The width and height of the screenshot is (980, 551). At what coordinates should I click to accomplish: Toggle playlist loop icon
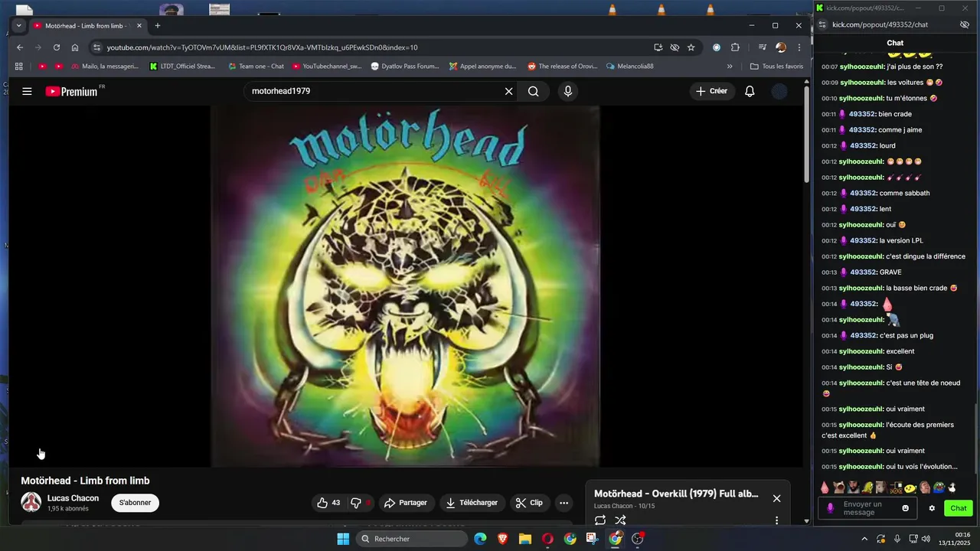(x=600, y=520)
